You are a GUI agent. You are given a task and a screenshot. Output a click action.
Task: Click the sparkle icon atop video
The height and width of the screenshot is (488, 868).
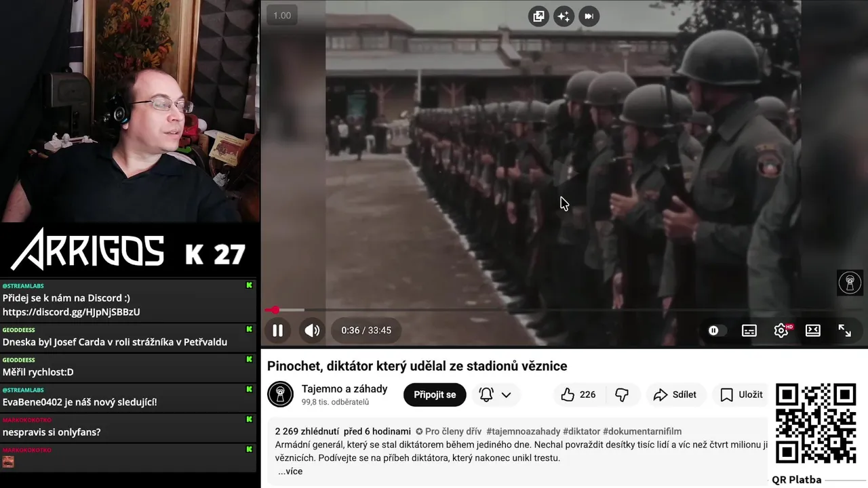tap(564, 16)
